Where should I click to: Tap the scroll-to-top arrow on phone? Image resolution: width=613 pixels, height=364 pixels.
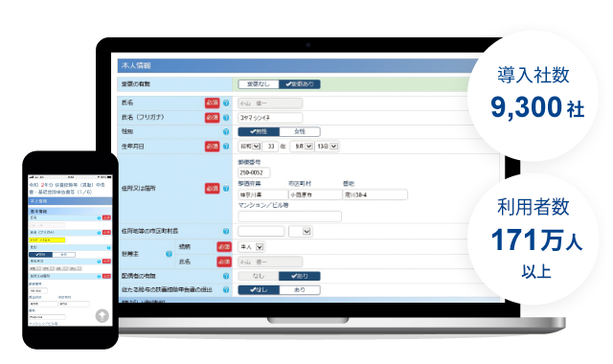(102, 315)
